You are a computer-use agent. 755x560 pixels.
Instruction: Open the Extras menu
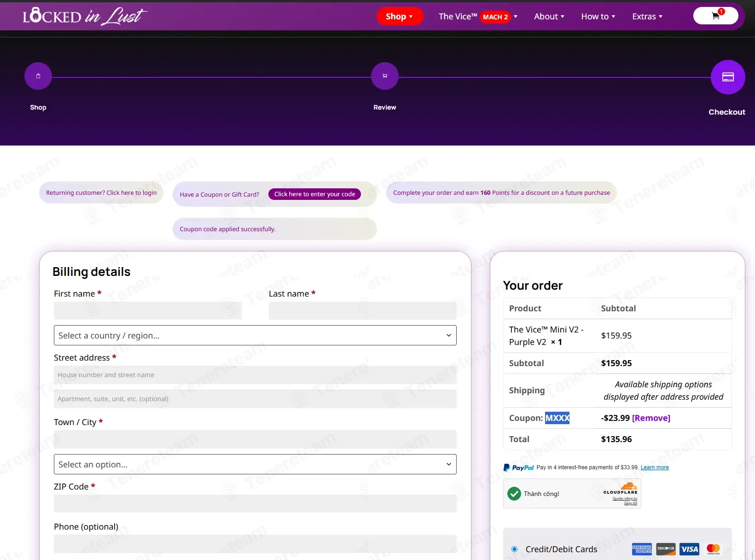[647, 17]
